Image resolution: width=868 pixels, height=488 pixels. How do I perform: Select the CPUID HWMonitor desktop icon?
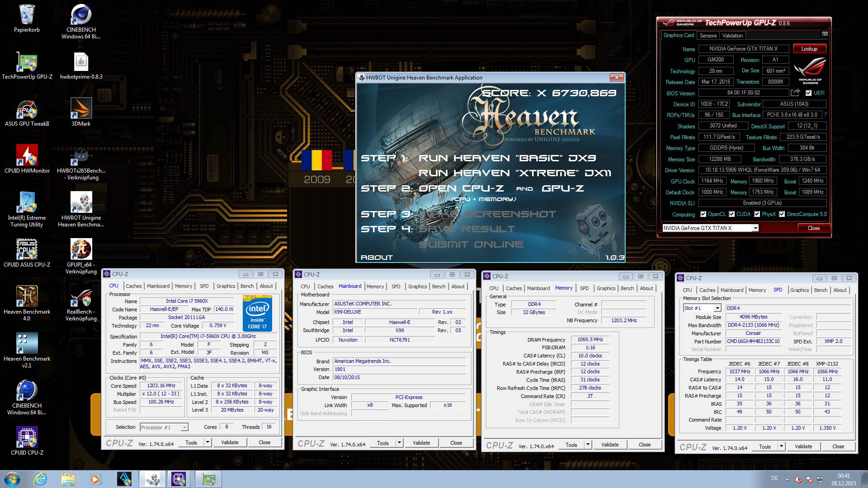click(27, 160)
